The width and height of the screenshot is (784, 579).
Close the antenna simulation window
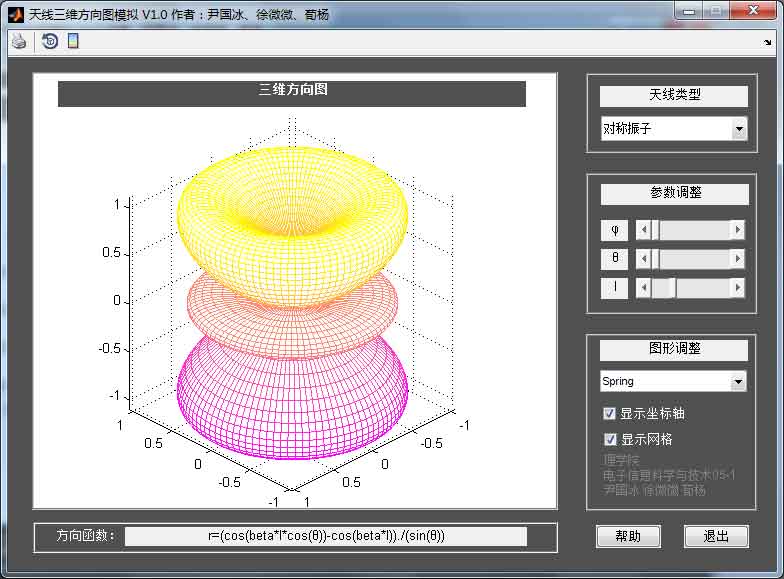(x=754, y=11)
